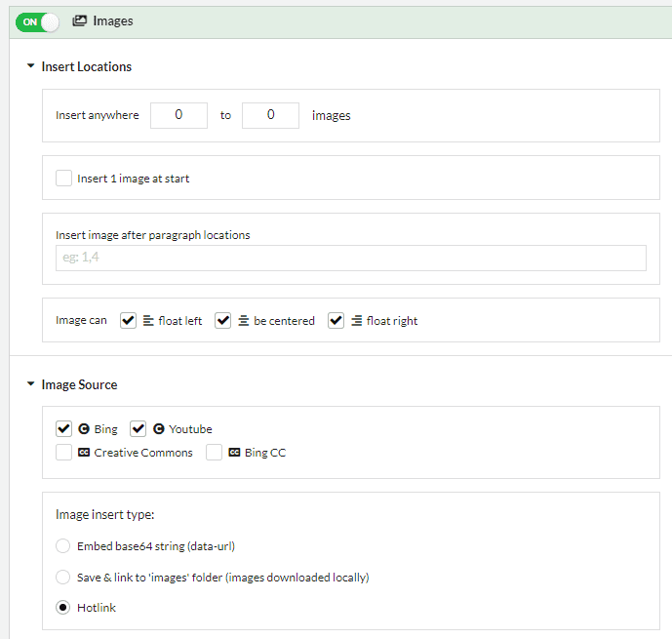Click the copyright icon beside Bing
This screenshot has height=639, width=672.
tap(84, 429)
